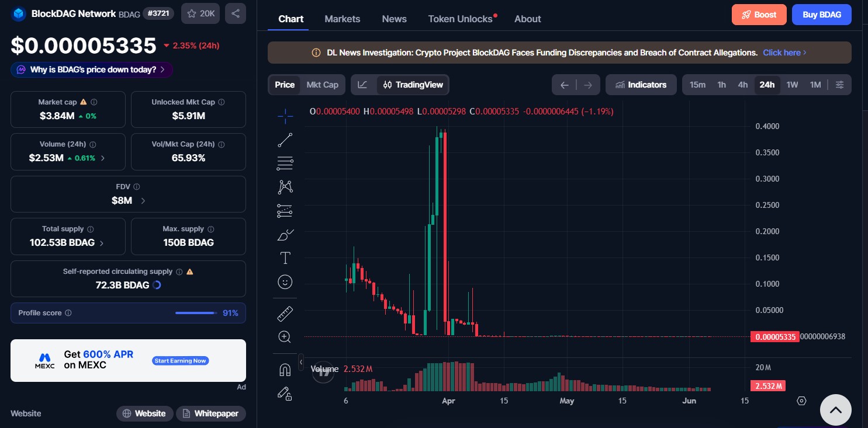Image resolution: width=868 pixels, height=428 pixels.
Task: Toggle the magnet snap mode
Action: 285,370
